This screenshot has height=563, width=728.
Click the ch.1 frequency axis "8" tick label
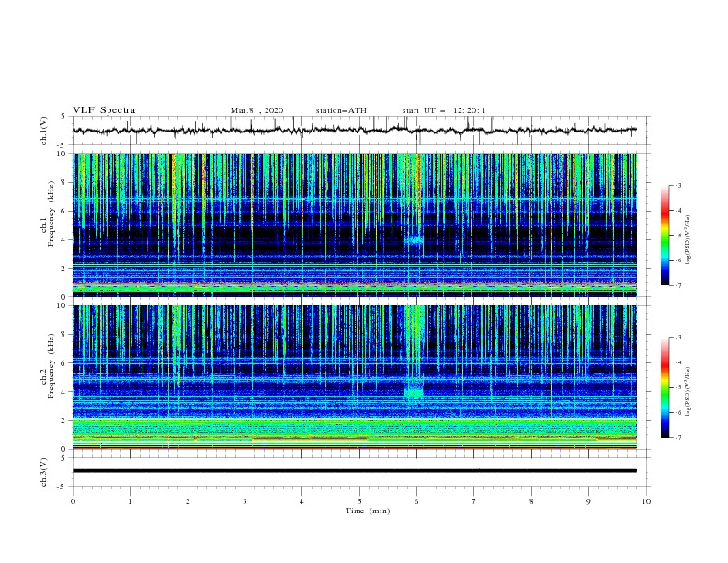point(65,182)
